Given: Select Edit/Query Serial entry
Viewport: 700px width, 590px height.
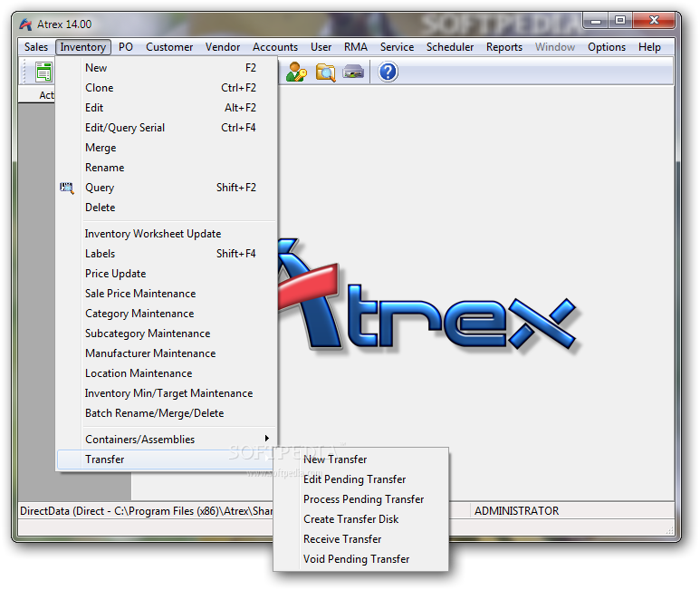Looking at the screenshot, I should [166, 128].
